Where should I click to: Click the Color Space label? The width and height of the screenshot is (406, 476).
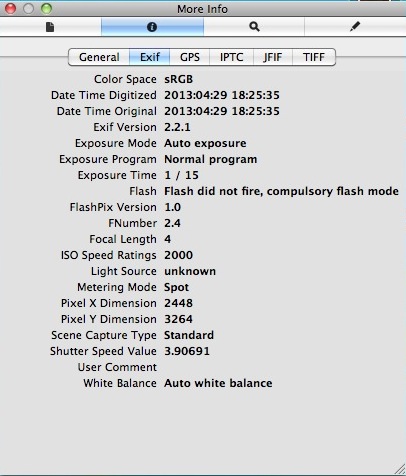(125, 79)
